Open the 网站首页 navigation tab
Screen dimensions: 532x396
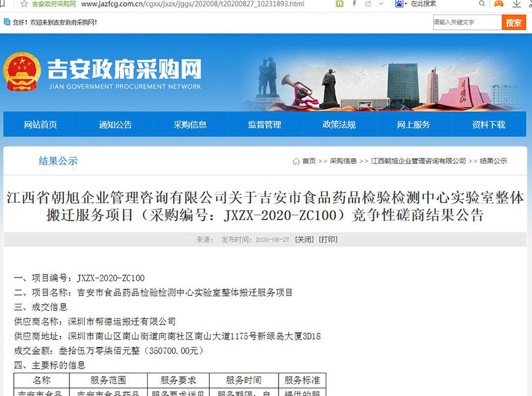point(41,125)
